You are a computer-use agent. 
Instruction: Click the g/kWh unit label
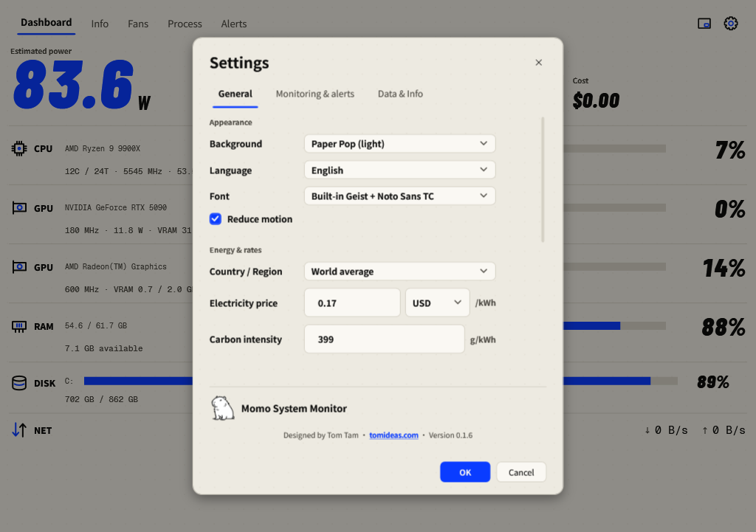(x=483, y=339)
